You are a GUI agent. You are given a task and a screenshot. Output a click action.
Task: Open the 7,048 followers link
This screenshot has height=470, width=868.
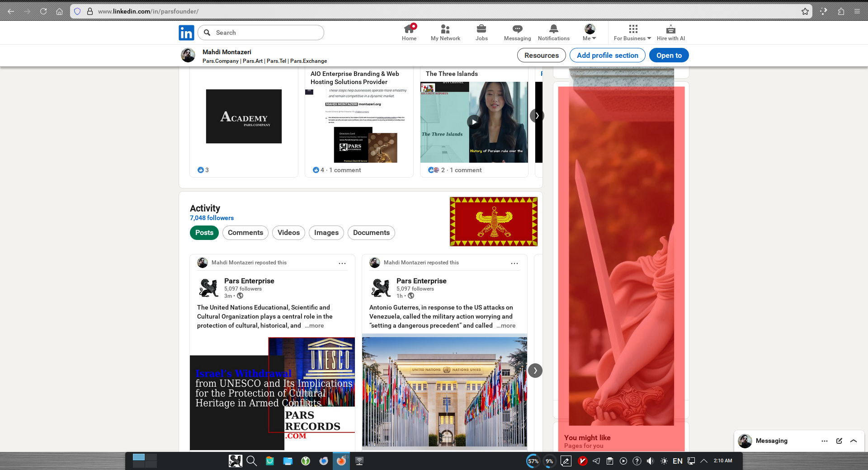[x=212, y=218]
